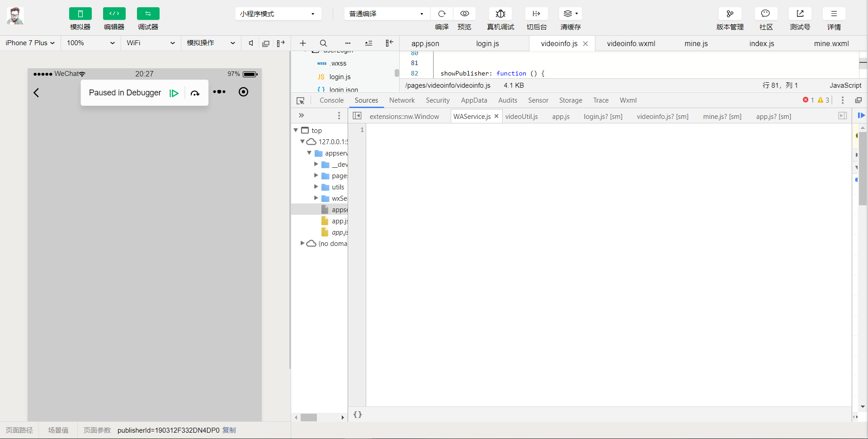Viewport: 868px width, 439px height.
Task: Switch to the Network tab
Action: click(x=401, y=100)
